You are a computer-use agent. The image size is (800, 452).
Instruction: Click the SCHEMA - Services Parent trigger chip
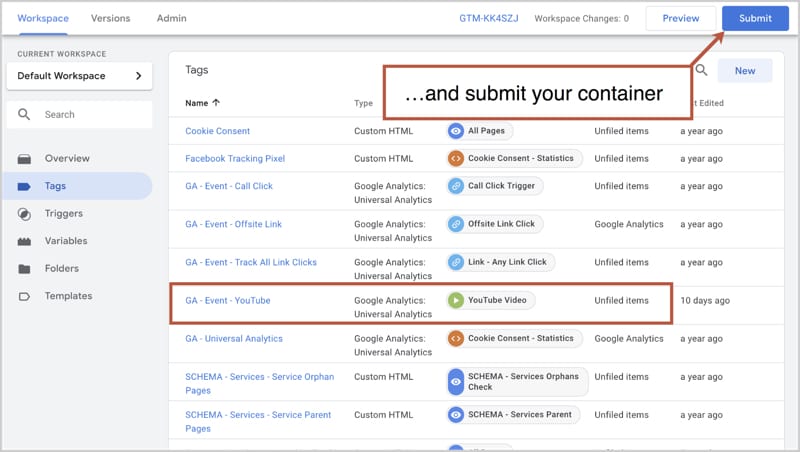pyautogui.click(x=513, y=415)
